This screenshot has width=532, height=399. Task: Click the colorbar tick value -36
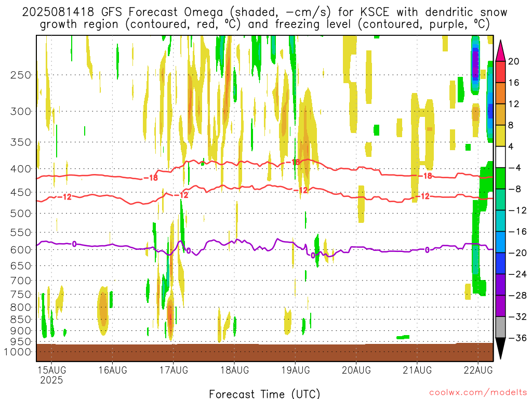pyautogui.click(x=517, y=338)
